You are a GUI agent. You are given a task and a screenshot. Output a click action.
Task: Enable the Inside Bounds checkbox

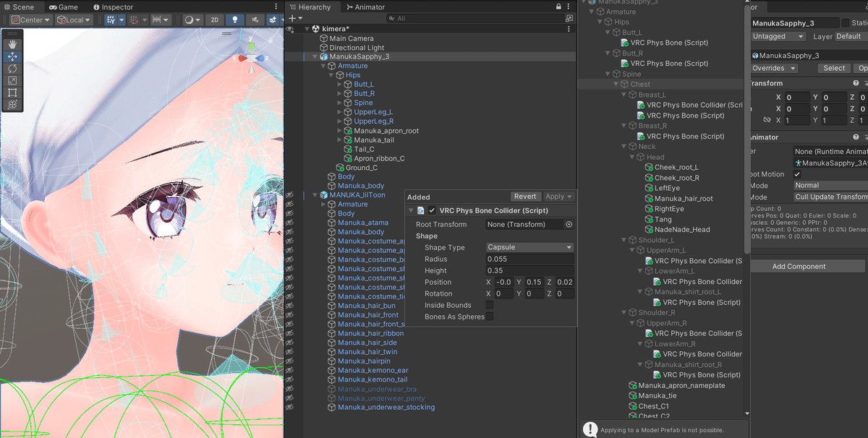tap(490, 305)
